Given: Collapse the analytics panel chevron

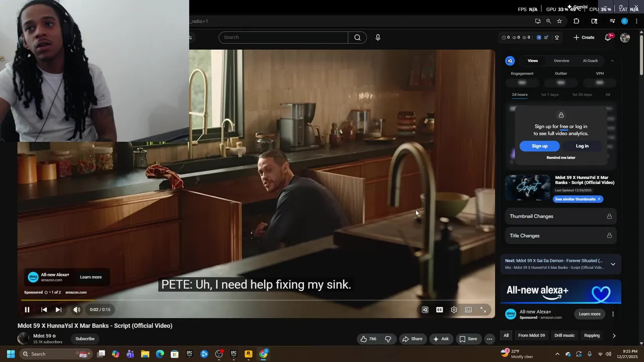Looking at the screenshot, I should point(612,61).
